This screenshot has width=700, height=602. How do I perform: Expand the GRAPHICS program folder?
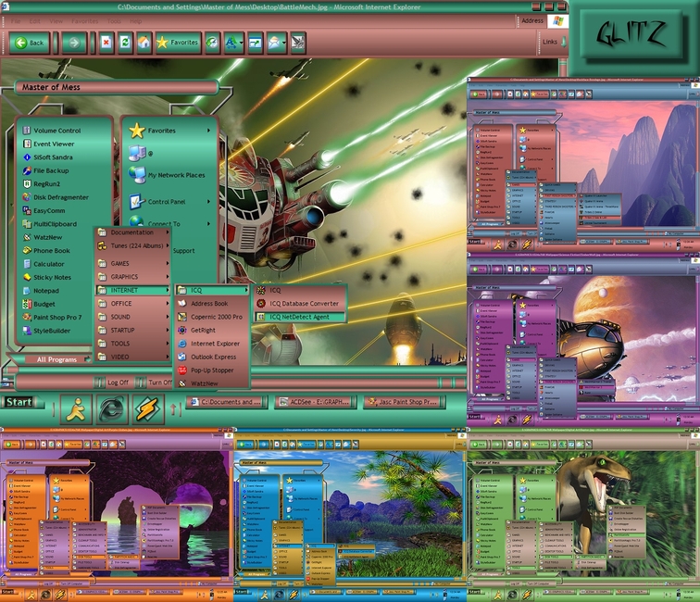pos(132,277)
